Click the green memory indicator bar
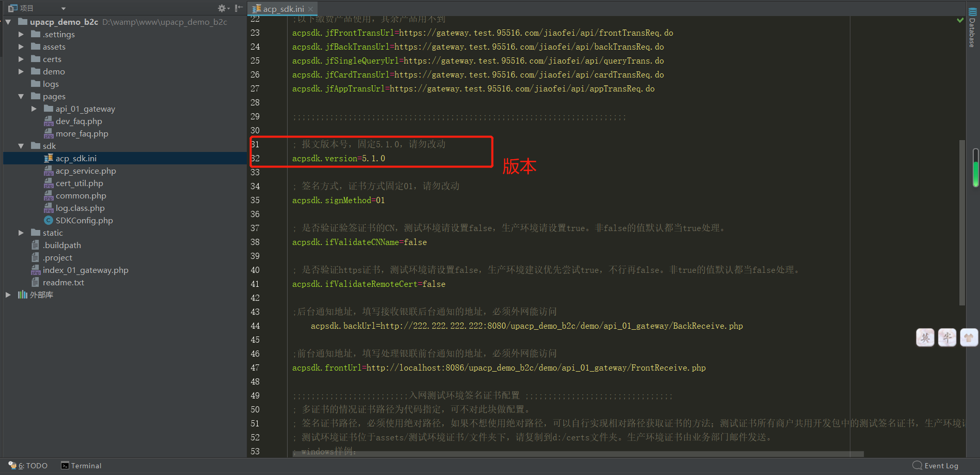 point(975,168)
